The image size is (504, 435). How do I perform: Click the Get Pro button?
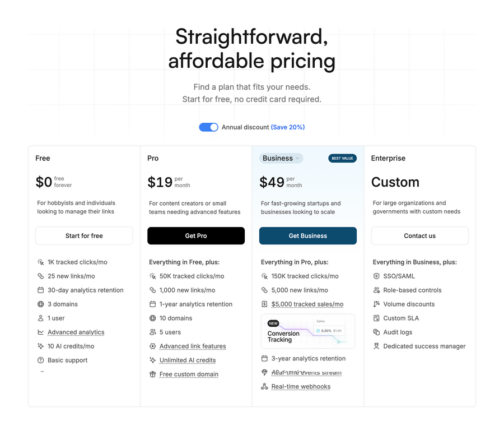coord(196,235)
